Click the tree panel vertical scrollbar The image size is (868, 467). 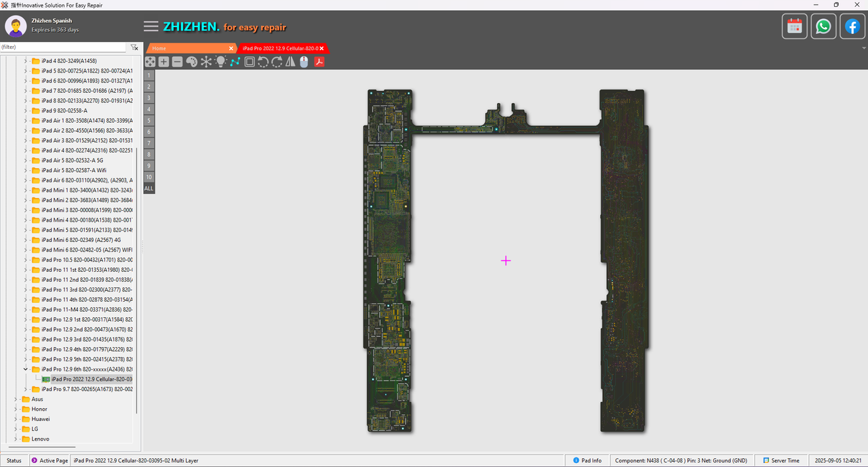(137, 281)
